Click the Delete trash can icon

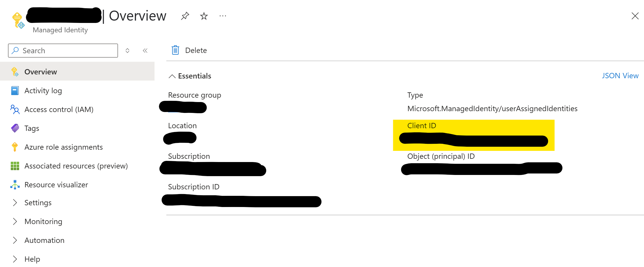175,50
